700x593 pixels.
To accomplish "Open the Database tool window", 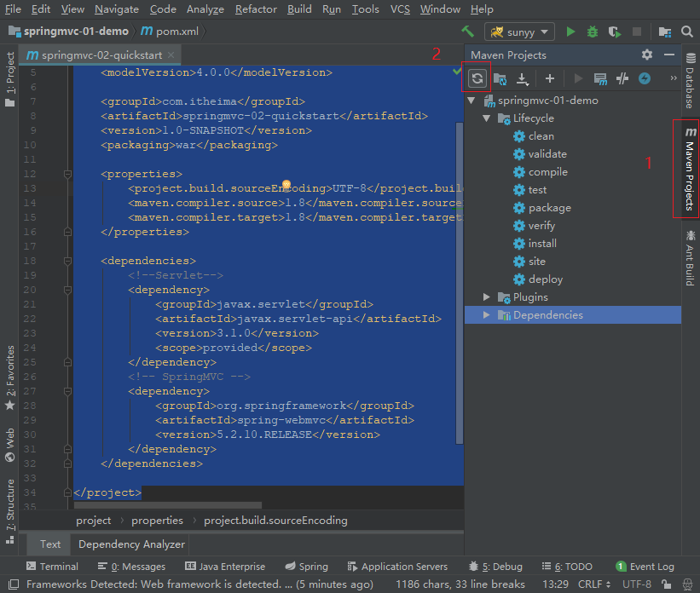I will click(x=690, y=80).
